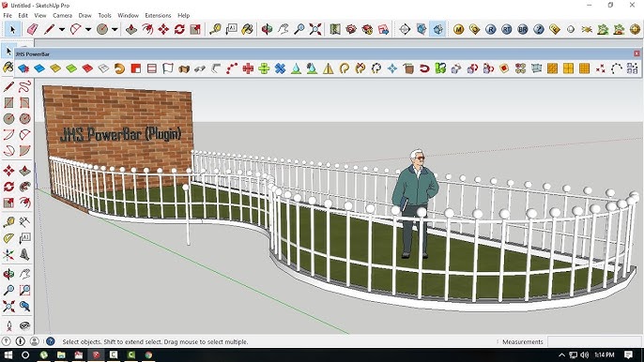The image size is (644, 362).
Task: Open the Camera menu
Action: pos(62,15)
